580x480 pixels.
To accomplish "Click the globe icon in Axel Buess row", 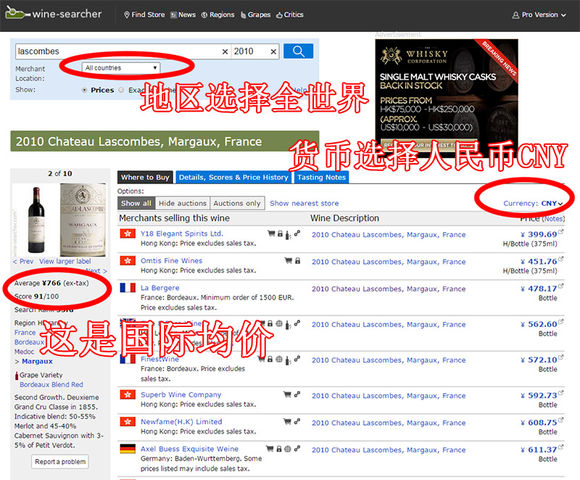I will point(287,449).
